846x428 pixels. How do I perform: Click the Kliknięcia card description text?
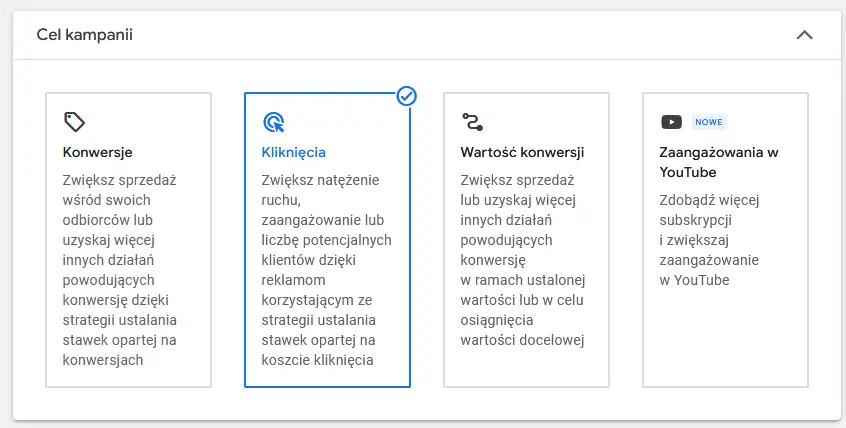click(x=326, y=270)
